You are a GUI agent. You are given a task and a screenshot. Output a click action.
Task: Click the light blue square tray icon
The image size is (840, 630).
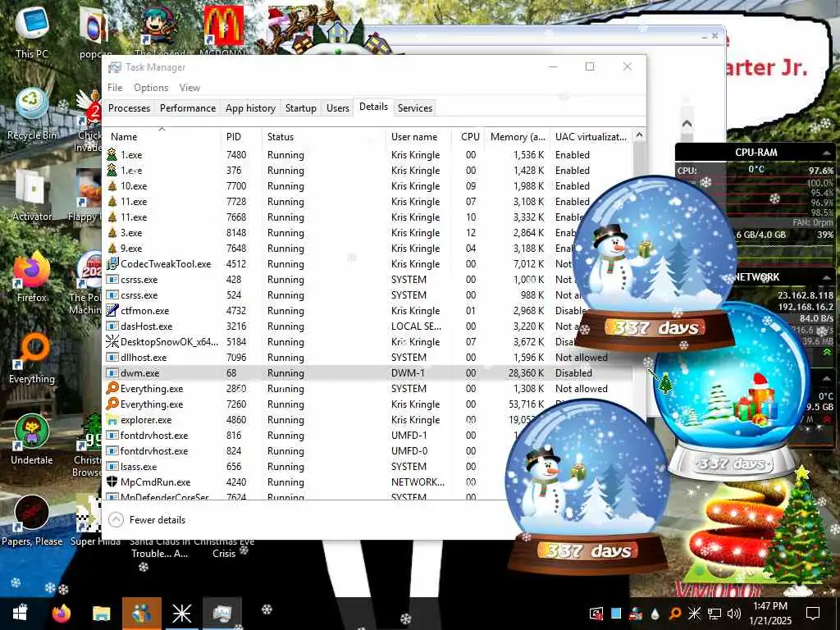pyautogui.click(x=616, y=614)
